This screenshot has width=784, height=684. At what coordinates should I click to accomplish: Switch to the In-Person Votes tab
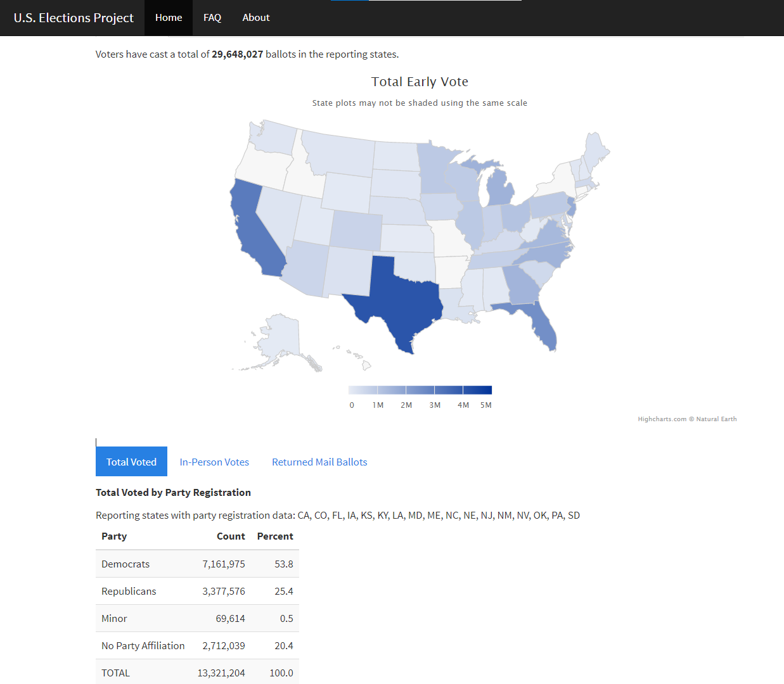214,462
